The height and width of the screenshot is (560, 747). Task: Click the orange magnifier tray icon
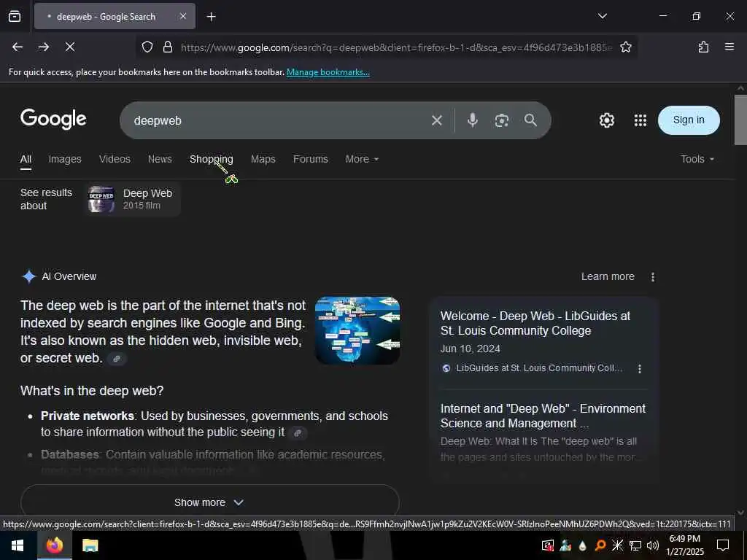tap(600, 545)
